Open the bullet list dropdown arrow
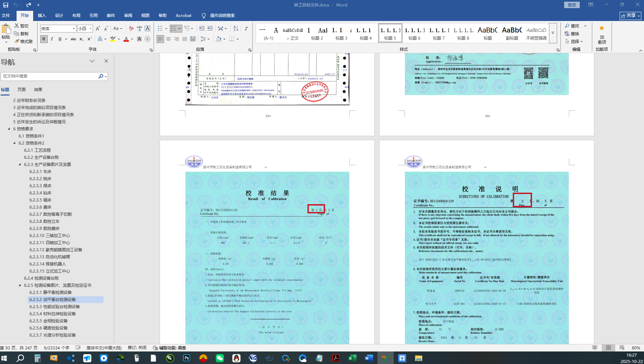 (x=166, y=28)
